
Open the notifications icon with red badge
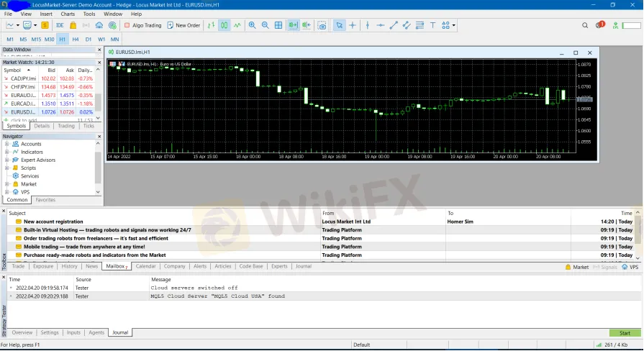(x=599, y=25)
